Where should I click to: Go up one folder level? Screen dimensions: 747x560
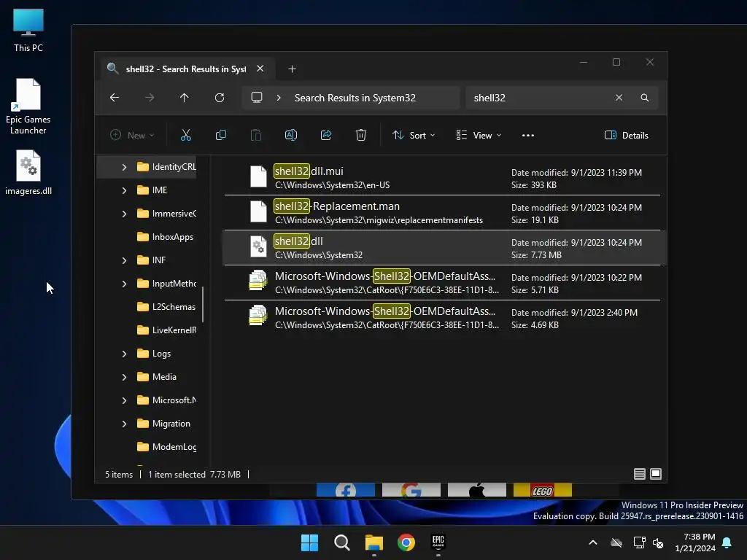(x=185, y=98)
